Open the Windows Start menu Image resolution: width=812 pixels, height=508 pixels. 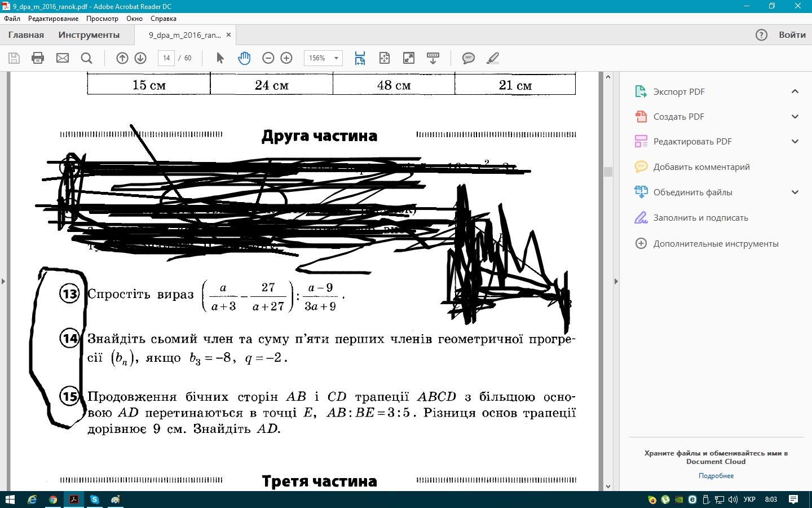(10, 500)
